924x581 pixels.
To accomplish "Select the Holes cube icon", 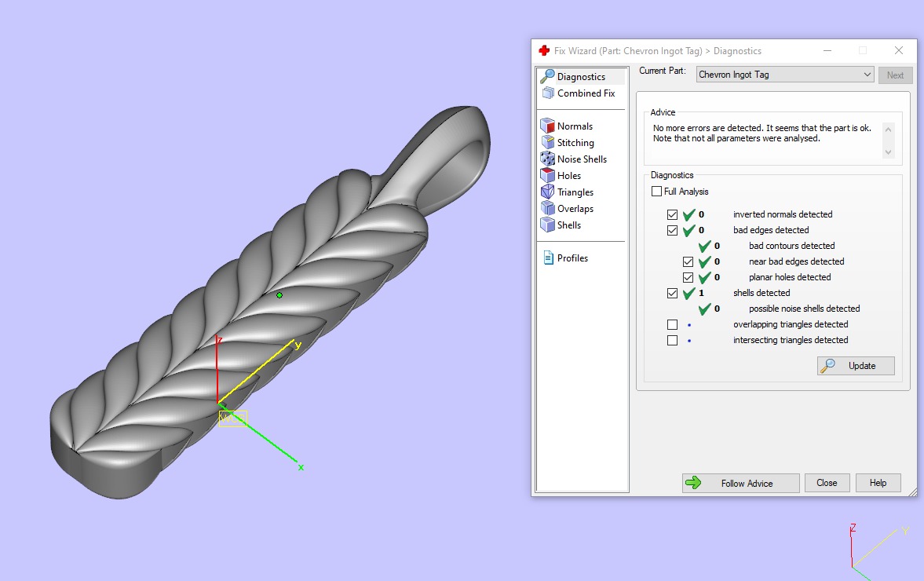I will [x=547, y=175].
